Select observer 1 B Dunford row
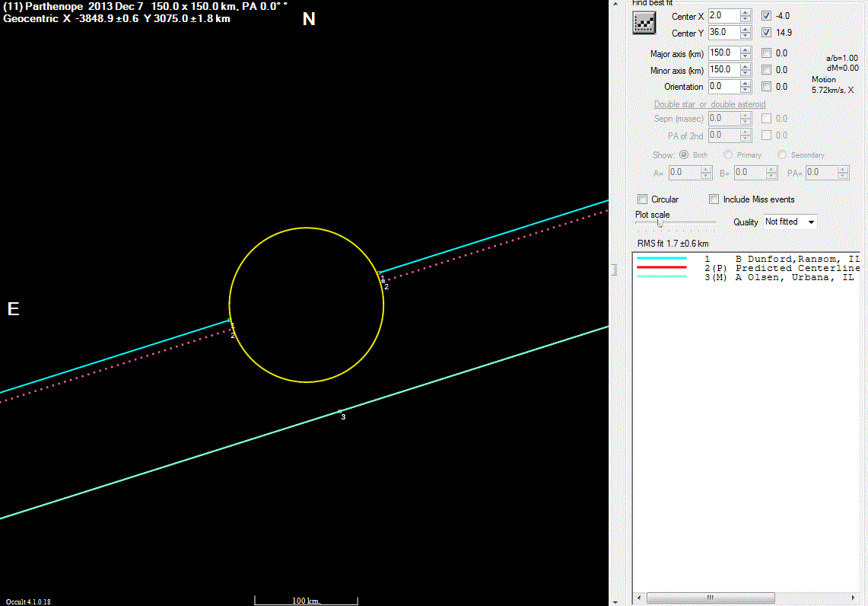The image size is (868, 606). (x=747, y=259)
